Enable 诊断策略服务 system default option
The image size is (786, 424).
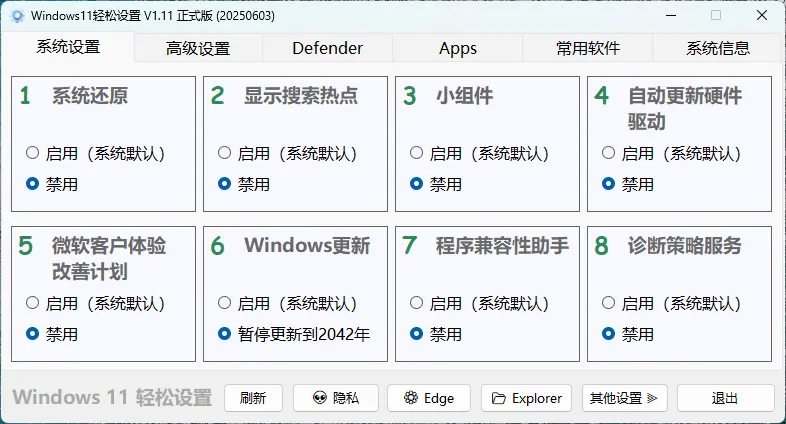point(609,303)
